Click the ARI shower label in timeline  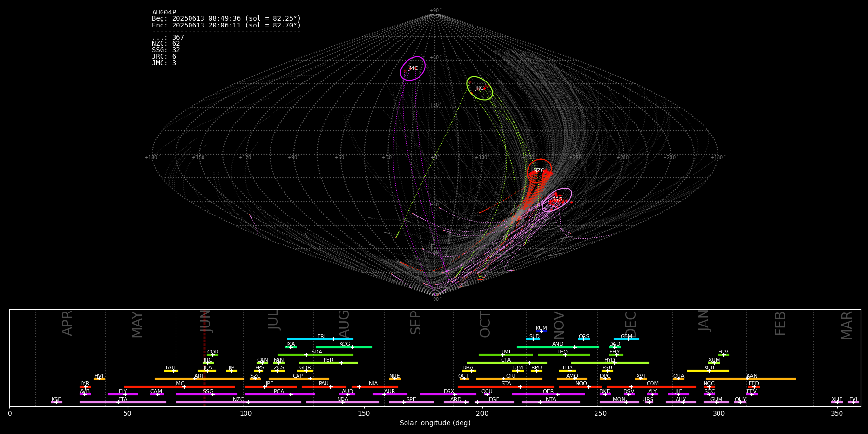coord(199,376)
